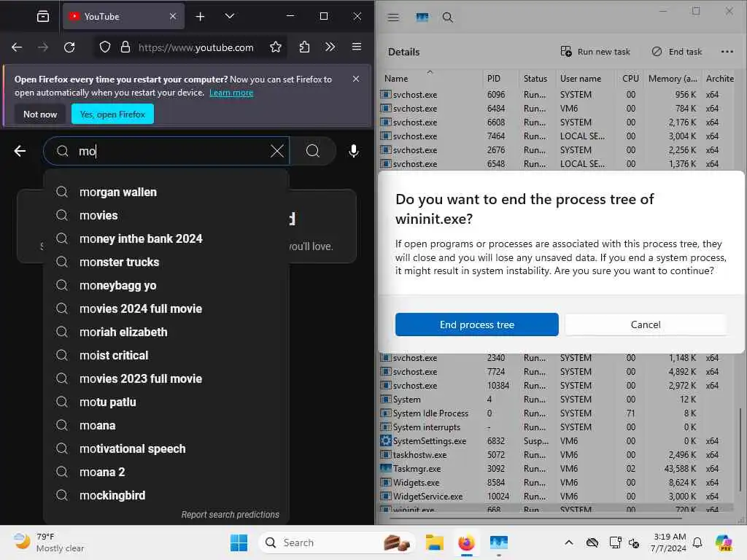Select the movies suggestion
Image resolution: width=747 pixels, height=560 pixels.
coord(166,215)
